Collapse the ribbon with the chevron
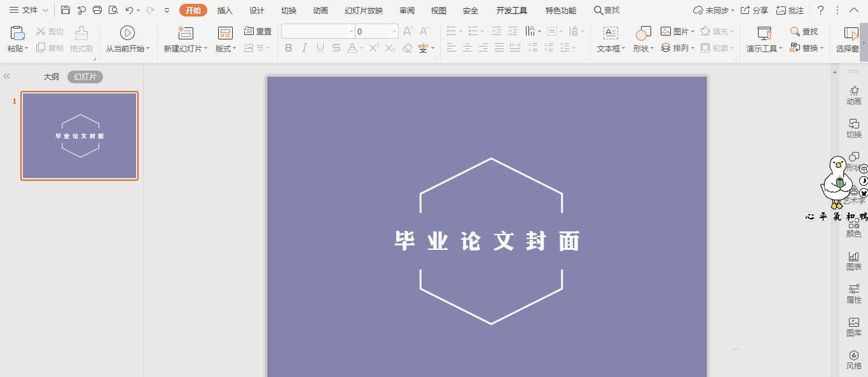This screenshot has height=377, width=868. (854, 10)
